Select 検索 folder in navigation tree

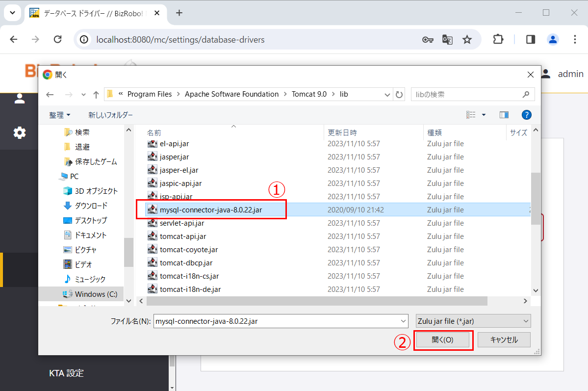[x=82, y=132]
